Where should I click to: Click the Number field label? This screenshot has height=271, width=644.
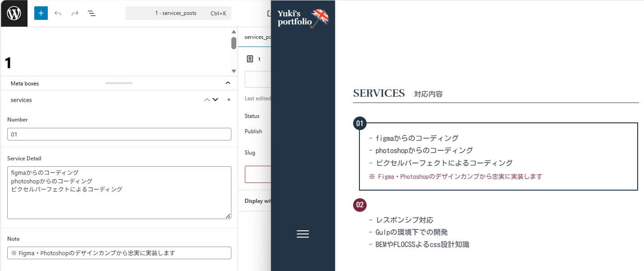coord(18,120)
